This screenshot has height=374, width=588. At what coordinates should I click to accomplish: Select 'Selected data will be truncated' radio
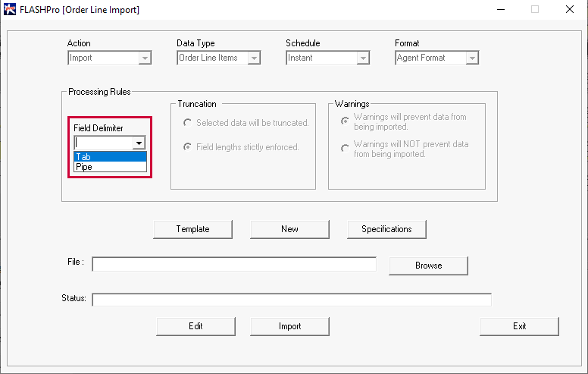point(187,123)
